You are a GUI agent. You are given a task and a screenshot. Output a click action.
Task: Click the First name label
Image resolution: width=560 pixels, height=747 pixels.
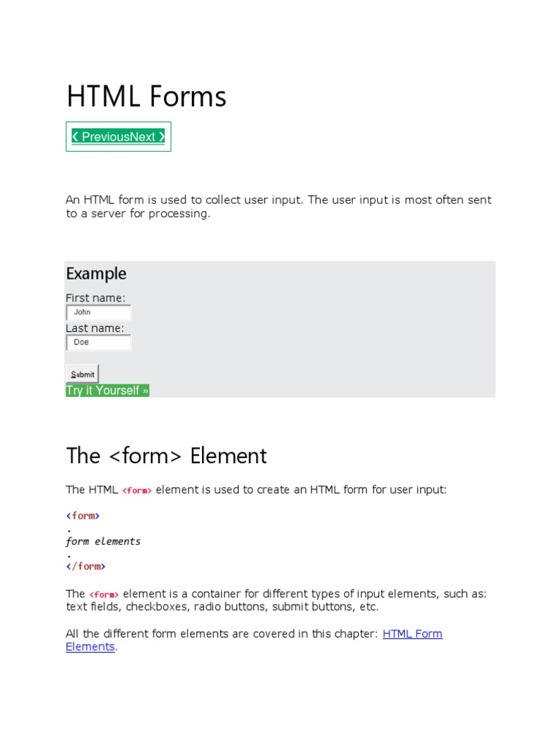pyautogui.click(x=96, y=298)
